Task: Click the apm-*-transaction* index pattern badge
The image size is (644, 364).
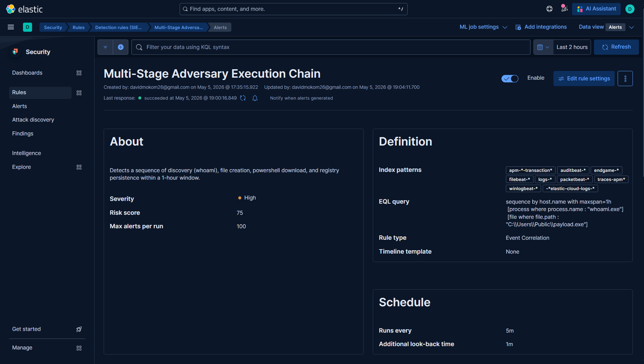Action: pyautogui.click(x=531, y=170)
